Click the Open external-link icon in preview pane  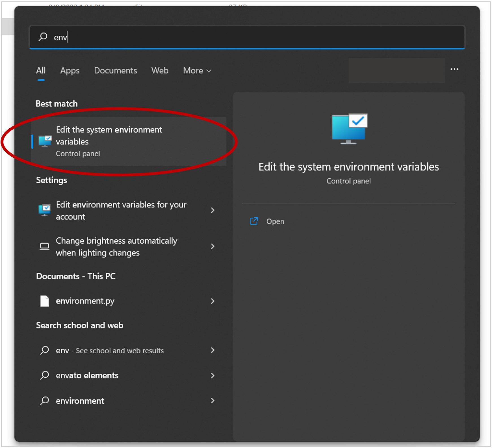click(x=254, y=221)
